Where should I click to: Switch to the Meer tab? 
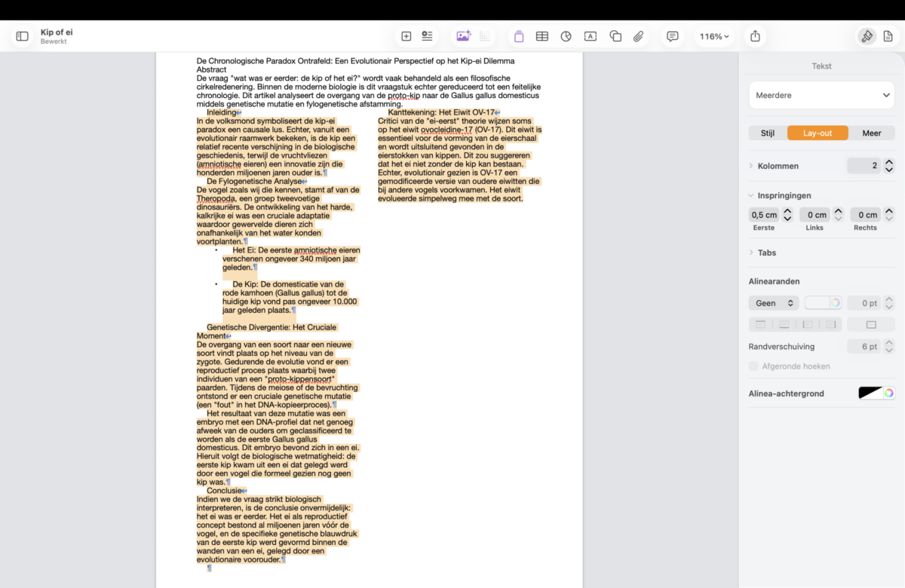point(871,133)
